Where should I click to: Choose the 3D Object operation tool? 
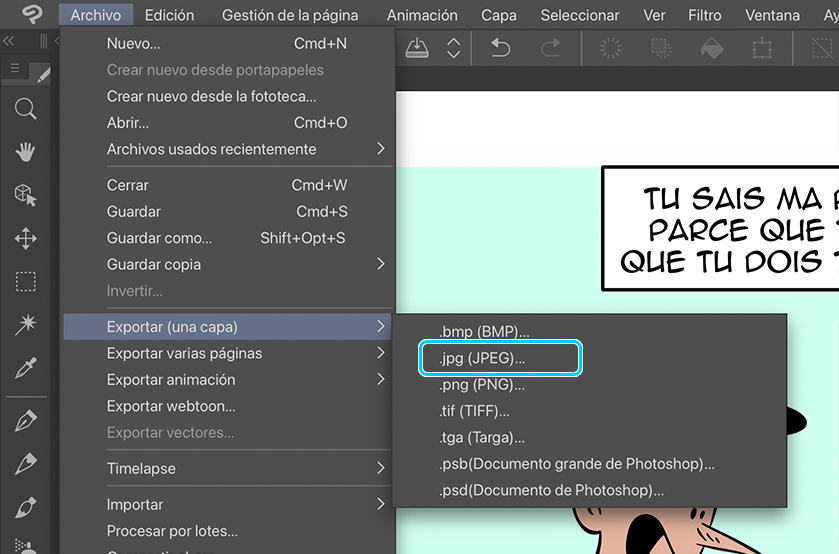(x=26, y=195)
